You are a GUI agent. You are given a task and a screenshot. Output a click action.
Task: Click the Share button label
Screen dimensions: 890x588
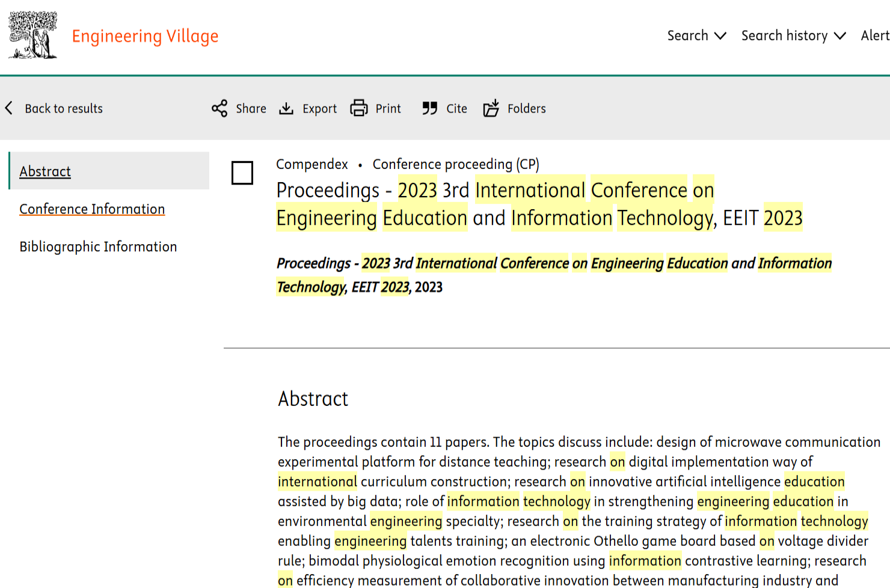(x=251, y=108)
